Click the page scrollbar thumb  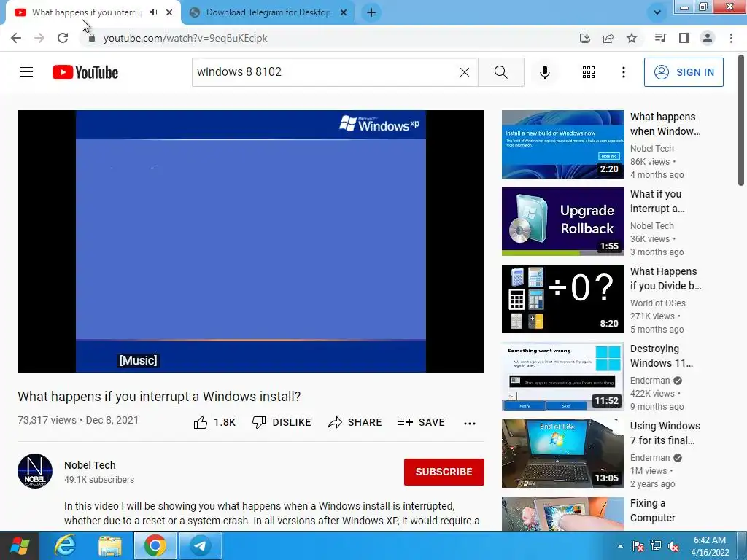[741, 120]
